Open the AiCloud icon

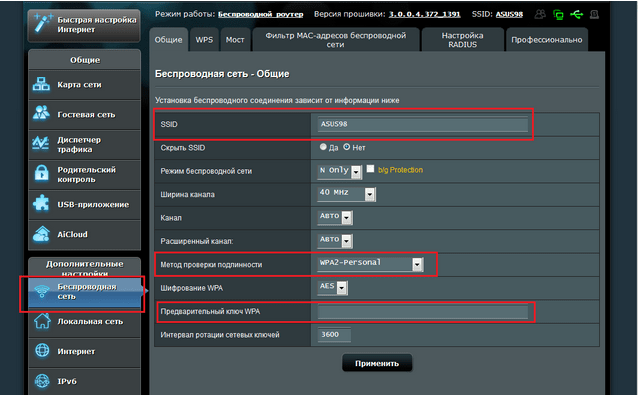click(41, 234)
